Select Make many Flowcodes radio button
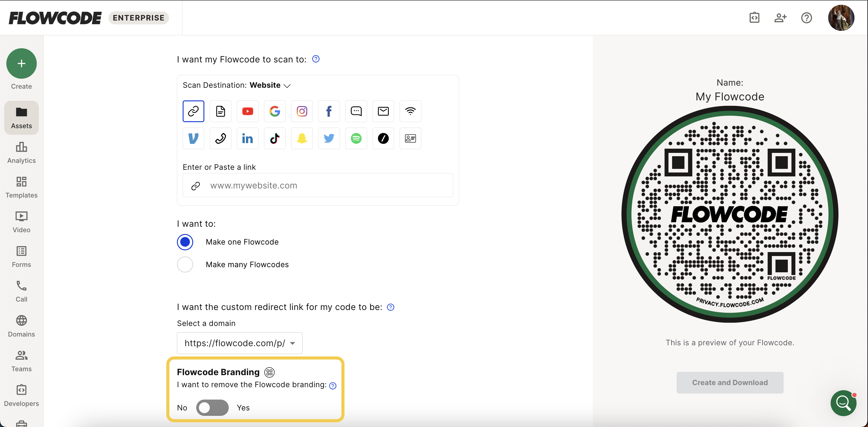Viewport: 868px width, 427px height. coord(185,264)
